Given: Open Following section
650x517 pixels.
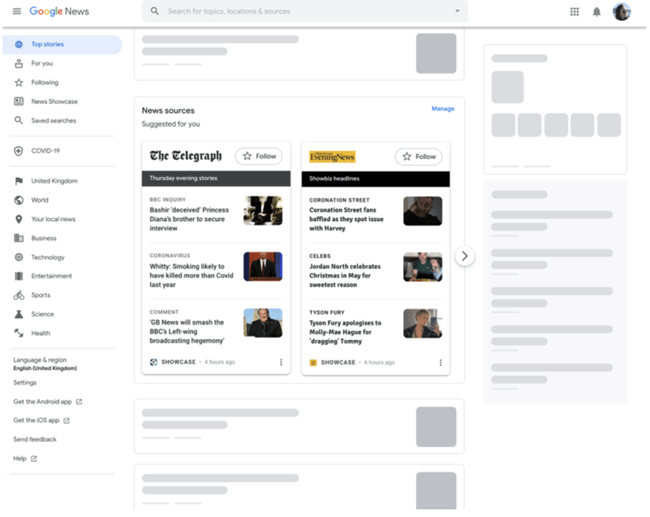Looking at the screenshot, I should (45, 83).
